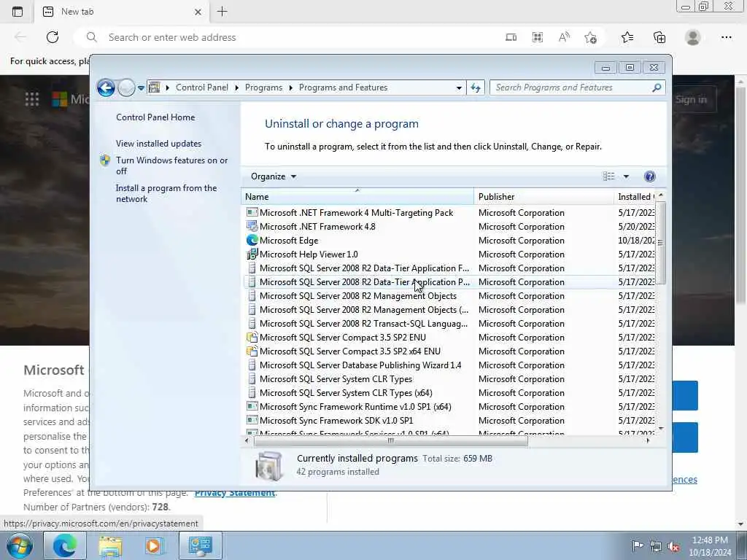The image size is (747, 560).
Task: Open a new tab with plus button
Action: pos(222,12)
